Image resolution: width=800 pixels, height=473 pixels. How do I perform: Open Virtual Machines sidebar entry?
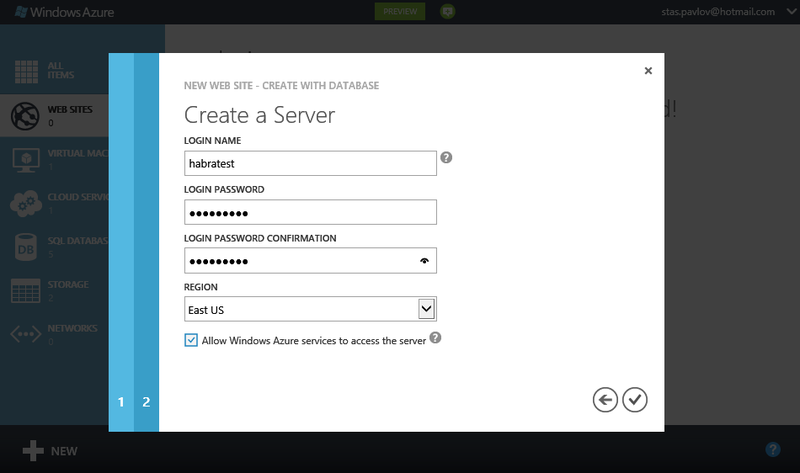(x=55, y=159)
